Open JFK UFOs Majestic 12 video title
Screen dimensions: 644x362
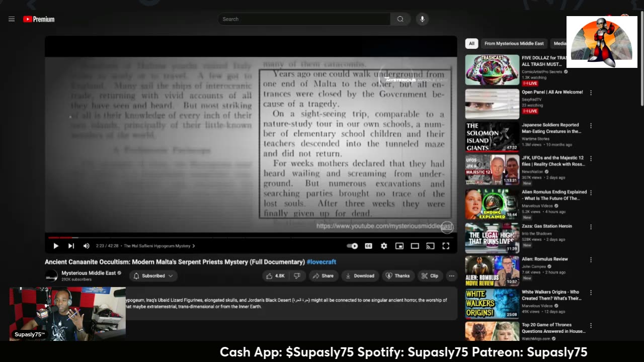coord(552,161)
